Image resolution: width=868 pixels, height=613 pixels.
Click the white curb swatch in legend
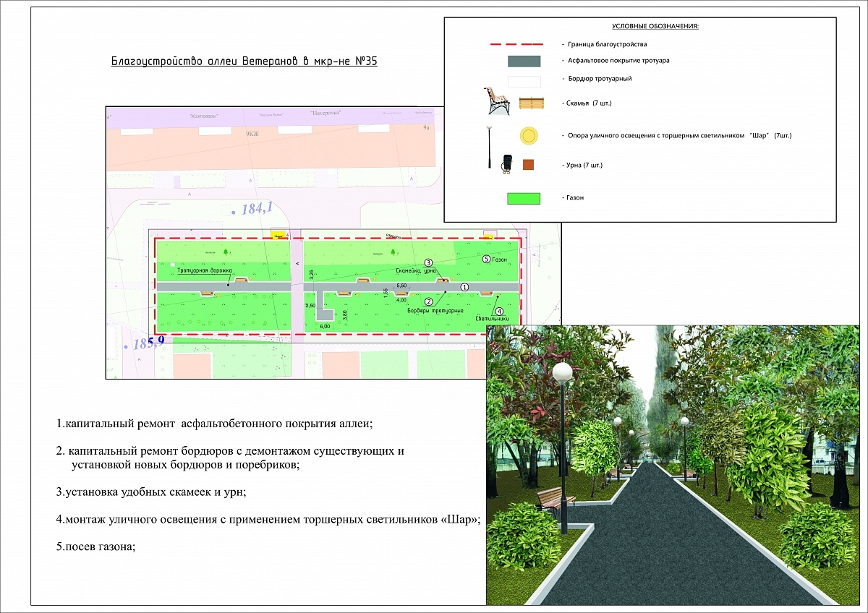pos(524,81)
